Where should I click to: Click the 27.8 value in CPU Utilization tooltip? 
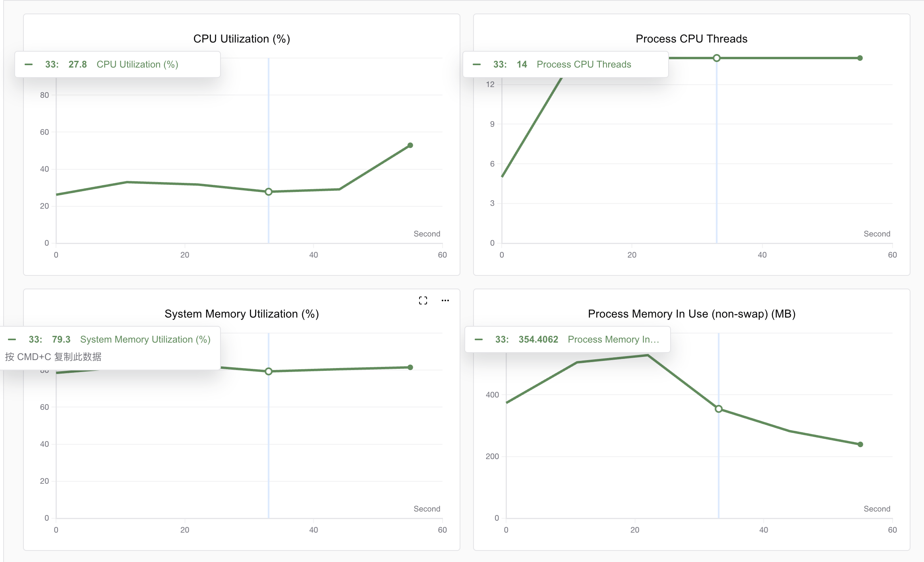tap(77, 64)
